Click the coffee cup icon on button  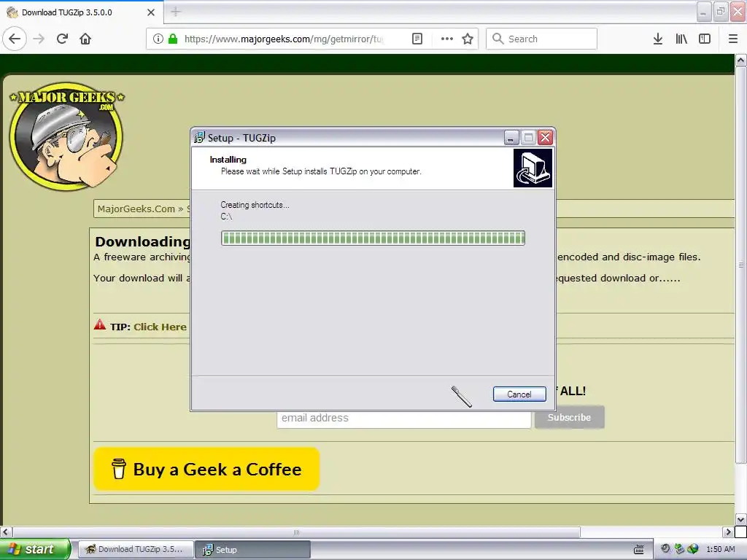coord(119,469)
